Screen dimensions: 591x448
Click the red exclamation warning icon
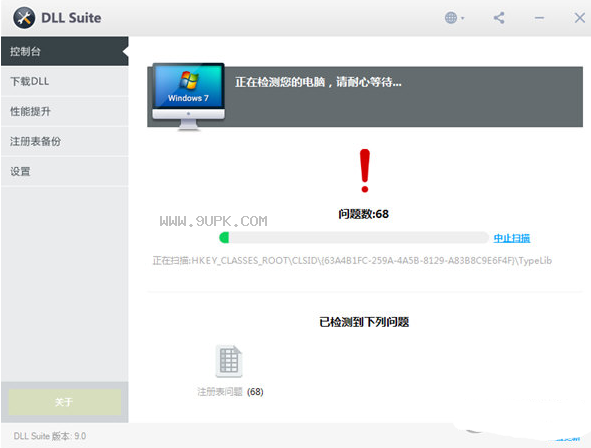click(364, 171)
